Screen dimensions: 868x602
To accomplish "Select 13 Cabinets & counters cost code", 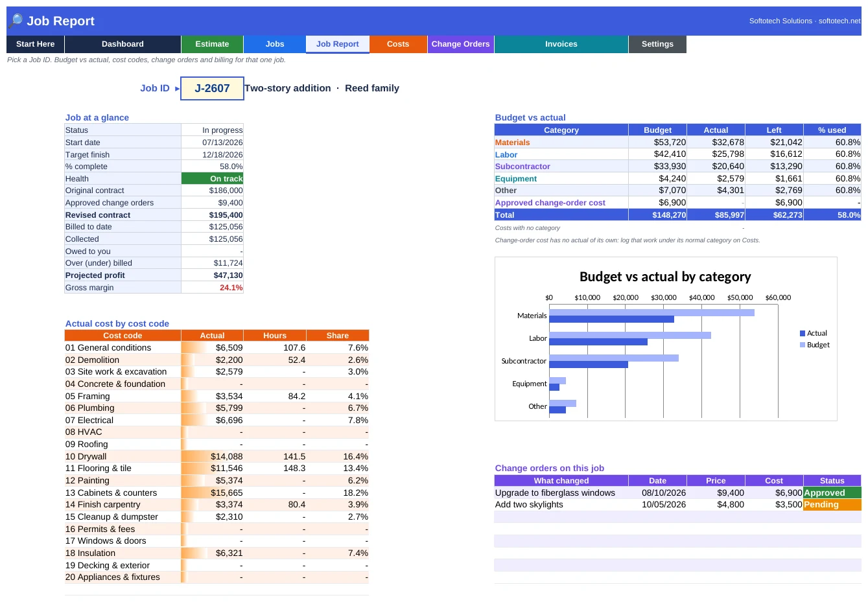I will click(123, 493).
